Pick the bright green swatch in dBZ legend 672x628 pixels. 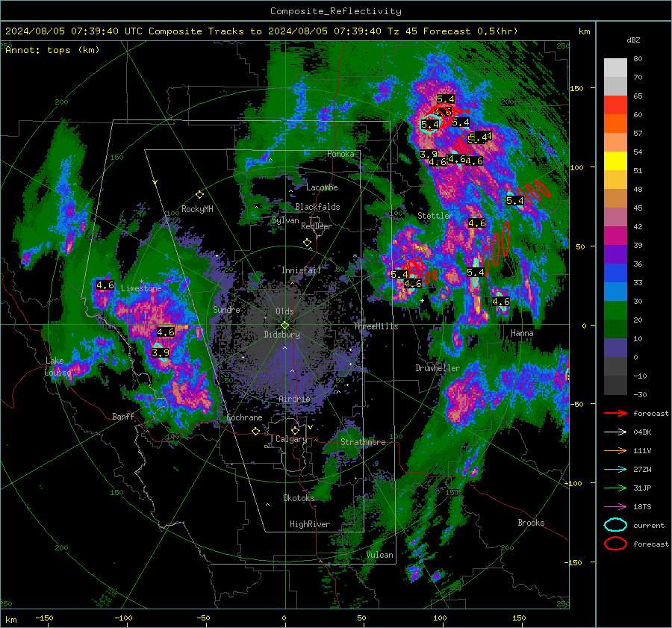(615, 311)
